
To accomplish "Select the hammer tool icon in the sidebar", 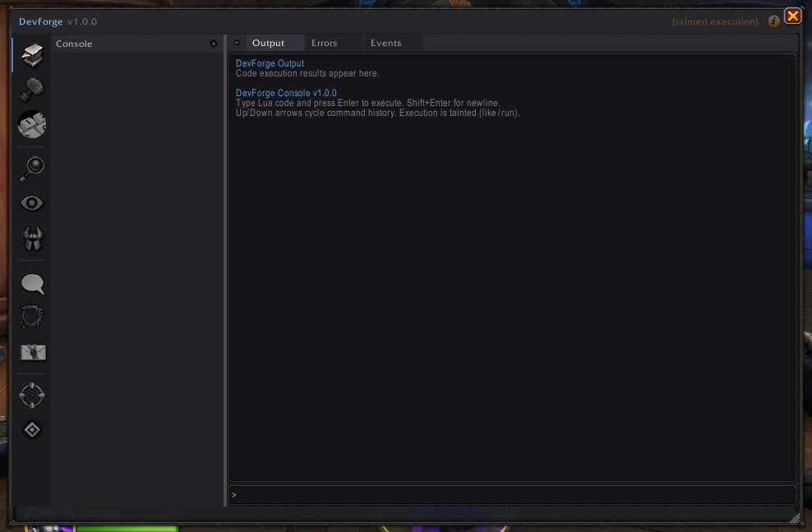I will [31, 89].
